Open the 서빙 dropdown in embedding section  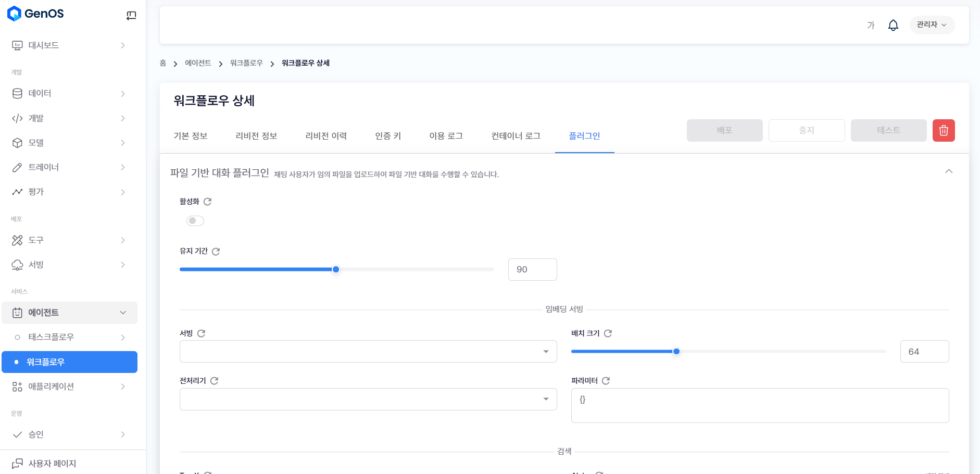368,352
